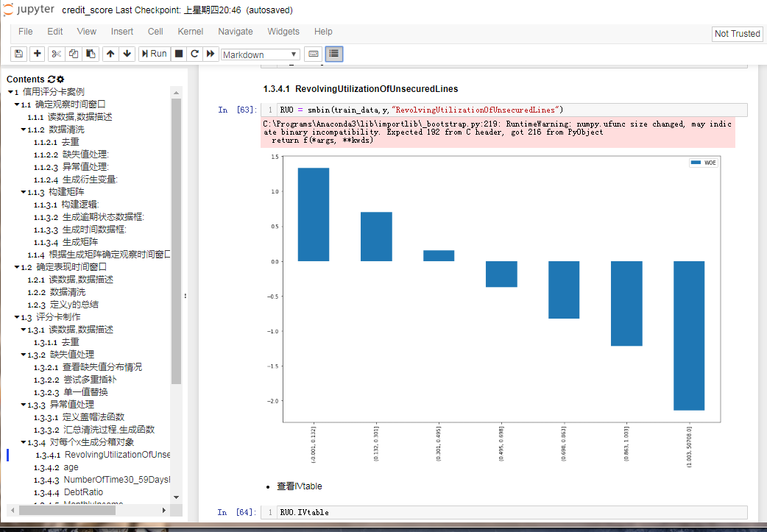Open the File menu

(x=26, y=32)
